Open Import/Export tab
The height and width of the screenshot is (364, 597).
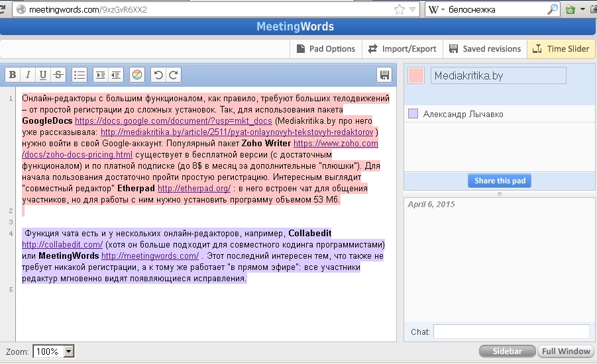coord(402,49)
